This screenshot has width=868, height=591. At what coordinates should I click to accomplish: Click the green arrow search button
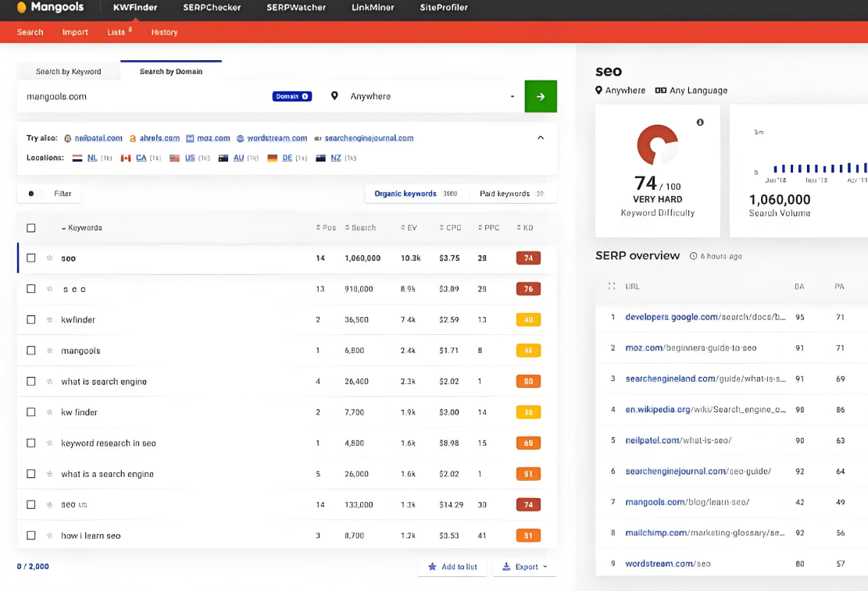click(x=541, y=96)
